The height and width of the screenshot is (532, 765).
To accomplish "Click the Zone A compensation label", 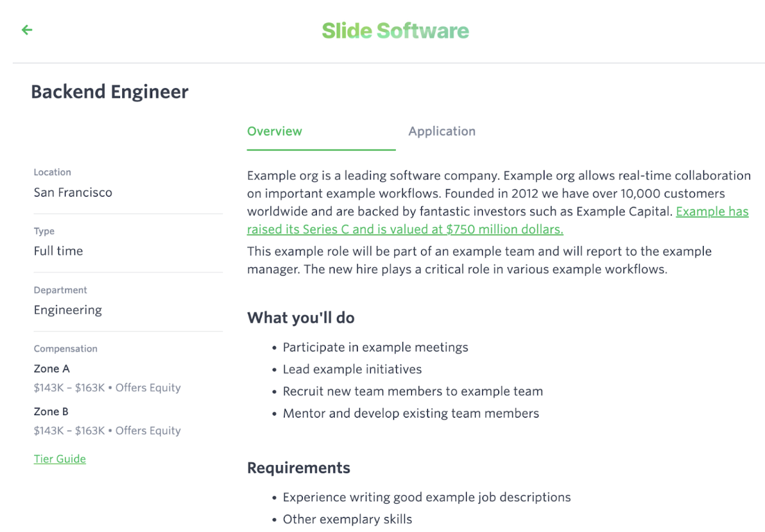I will (51, 369).
